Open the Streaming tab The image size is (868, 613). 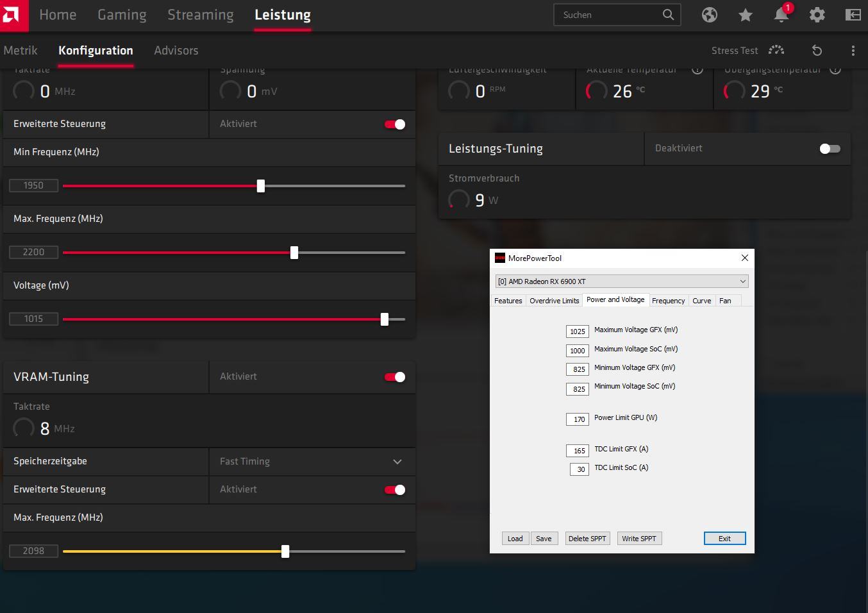coord(201,15)
